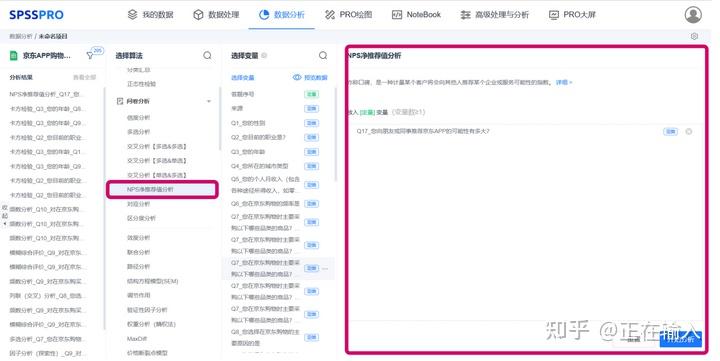Click 查看全部 in analysis results

tap(84, 78)
